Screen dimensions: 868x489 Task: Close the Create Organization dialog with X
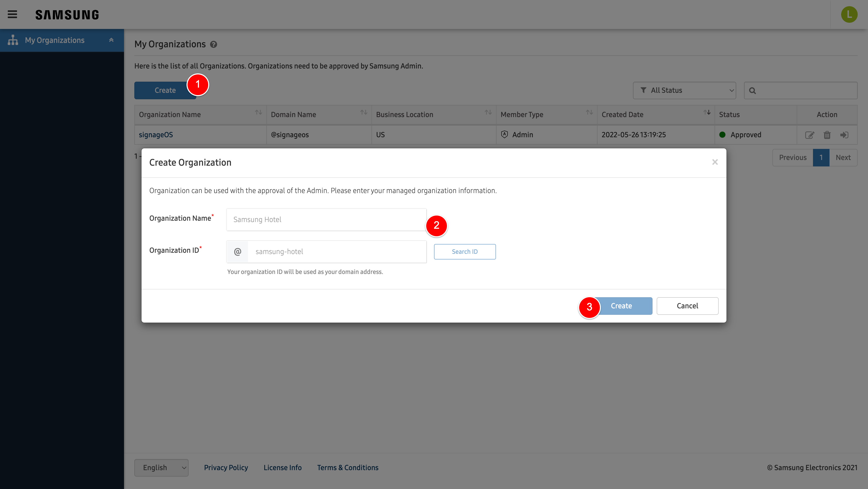[x=715, y=162]
